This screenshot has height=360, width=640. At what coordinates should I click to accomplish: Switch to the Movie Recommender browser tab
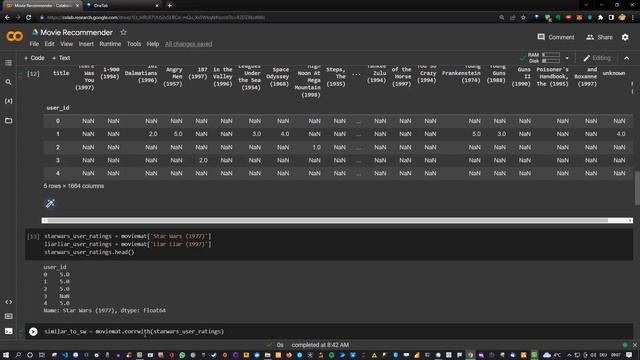pyautogui.click(x=41, y=6)
